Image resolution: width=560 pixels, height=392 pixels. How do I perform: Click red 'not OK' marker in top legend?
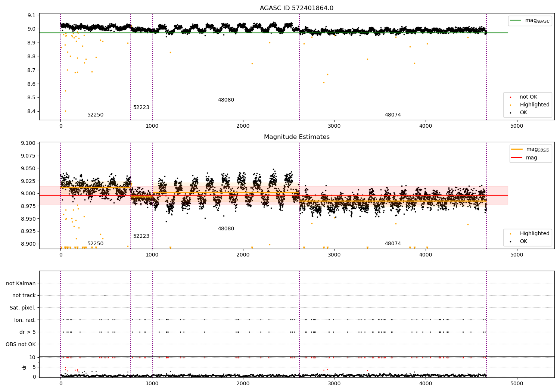pos(510,97)
